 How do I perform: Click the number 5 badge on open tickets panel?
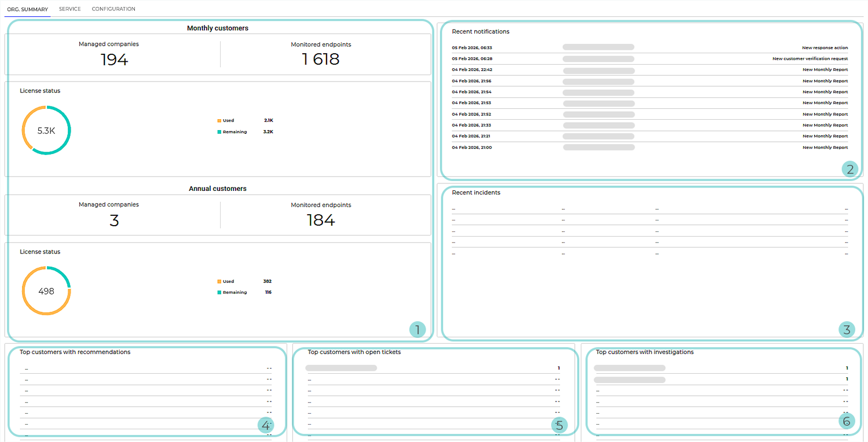point(559,425)
